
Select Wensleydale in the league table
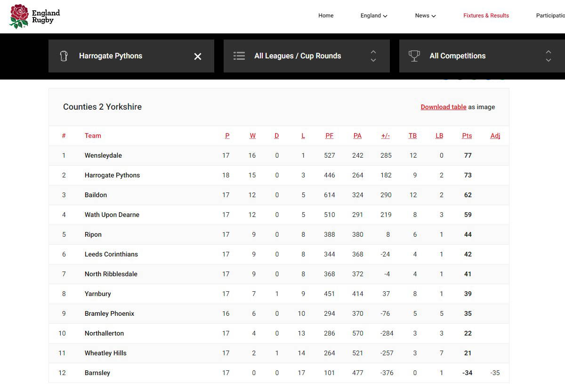(x=103, y=155)
